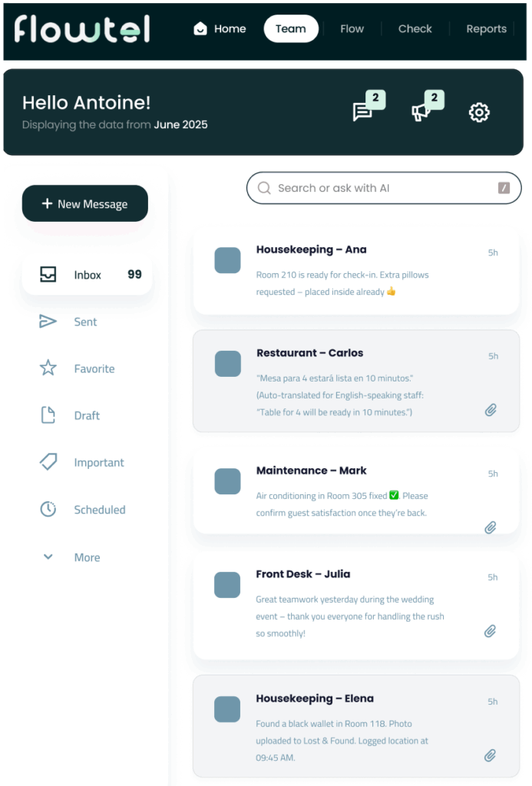Open the Home navigation item
Image resolution: width=532 pixels, height=786 pixels.
click(x=220, y=29)
